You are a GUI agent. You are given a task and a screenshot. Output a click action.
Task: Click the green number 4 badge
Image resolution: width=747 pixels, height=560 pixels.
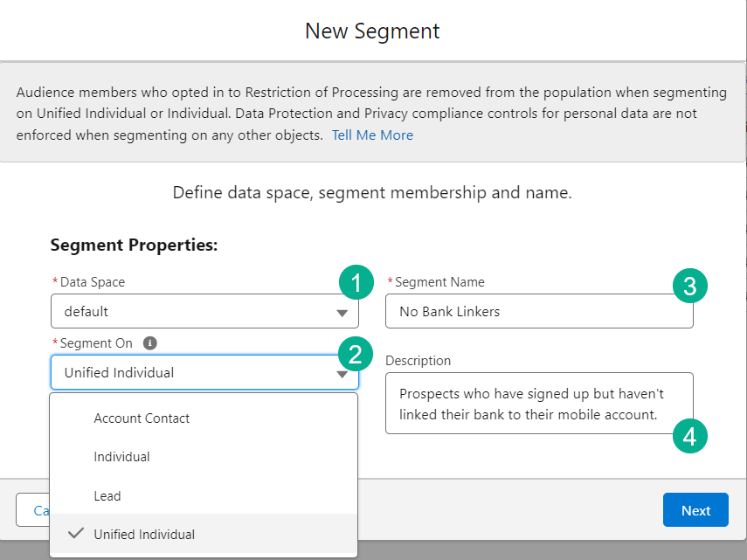pyautogui.click(x=689, y=437)
